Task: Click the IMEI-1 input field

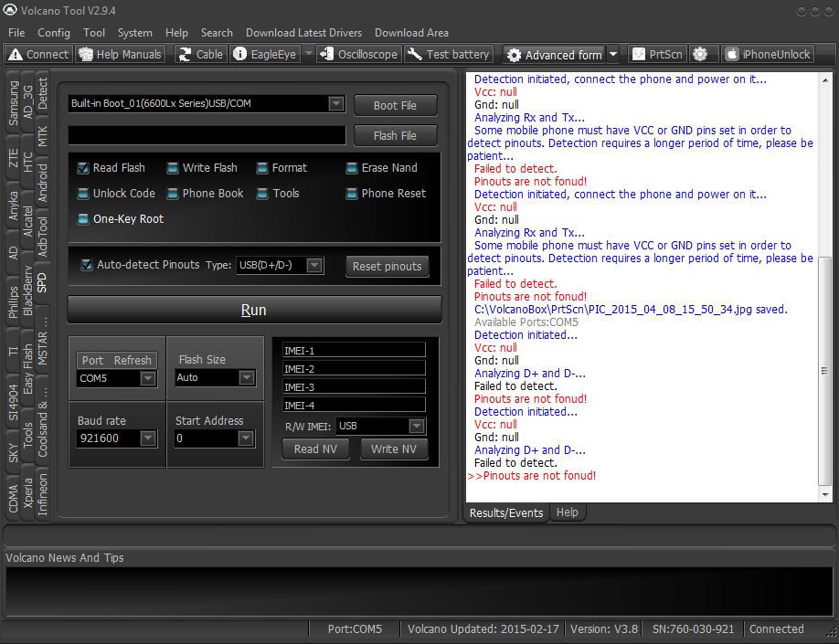Action: (x=354, y=351)
